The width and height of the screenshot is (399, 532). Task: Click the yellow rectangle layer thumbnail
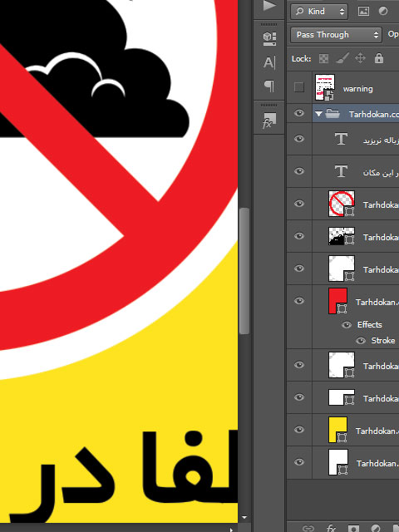[x=337, y=430]
